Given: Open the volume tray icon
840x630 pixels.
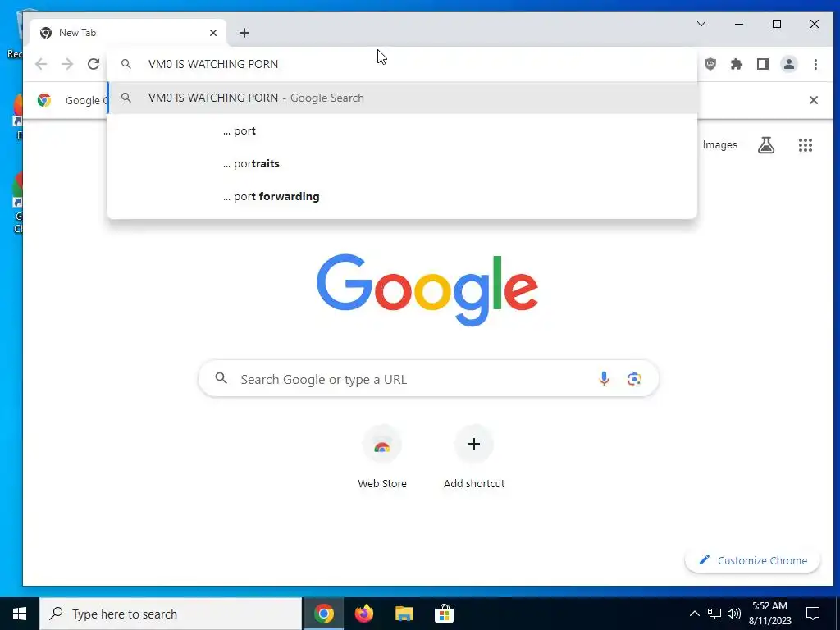Looking at the screenshot, I should click(x=734, y=614).
